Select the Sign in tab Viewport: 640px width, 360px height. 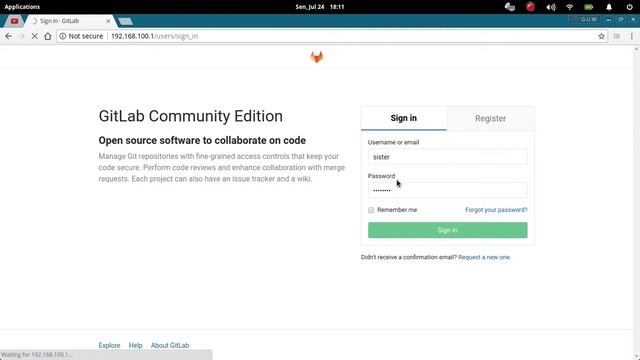(x=404, y=118)
